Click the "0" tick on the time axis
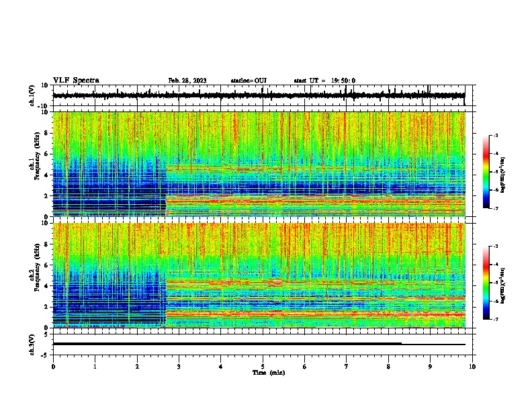 (x=53, y=367)
